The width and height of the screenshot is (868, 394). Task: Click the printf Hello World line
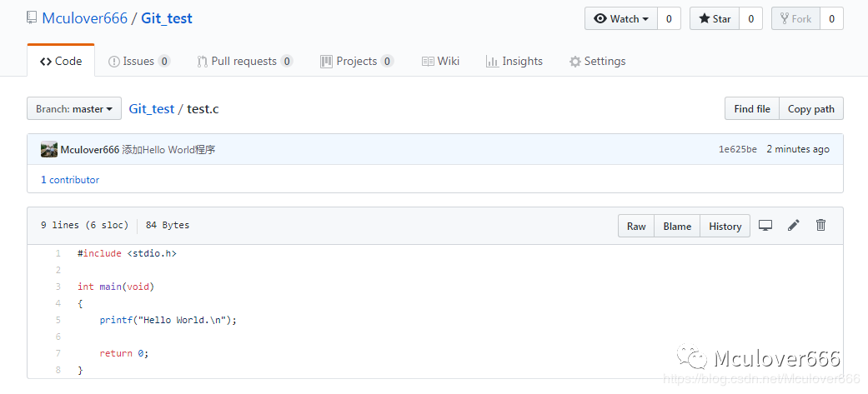pyautogui.click(x=168, y=320)
